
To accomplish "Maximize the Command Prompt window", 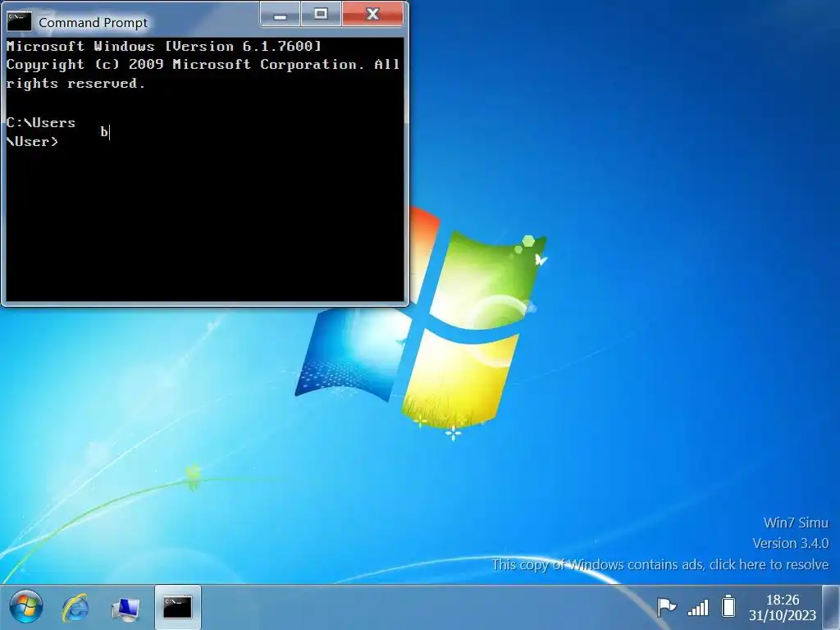I will 321,14.
